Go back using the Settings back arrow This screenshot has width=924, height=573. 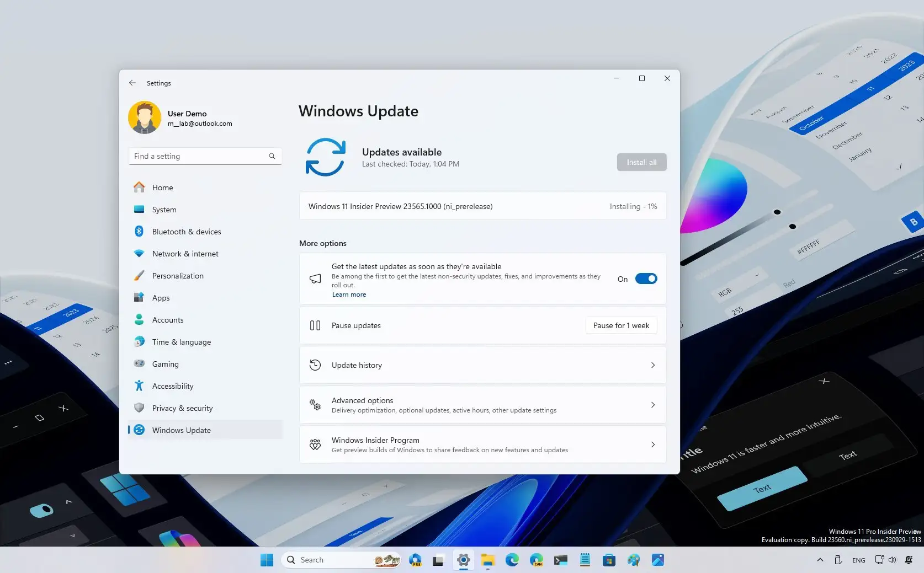coord(132,83)
